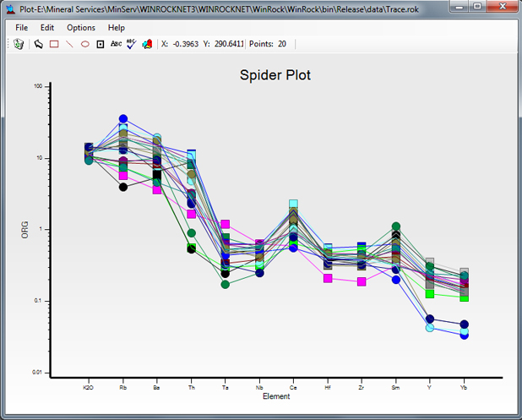Click the Points: 20 readout

[x=268, y=44]
